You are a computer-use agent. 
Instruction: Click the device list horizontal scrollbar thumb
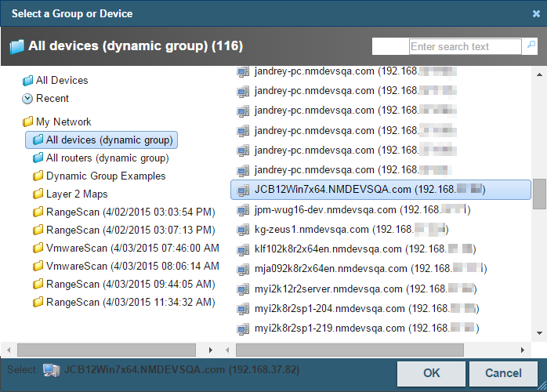(x=350, y=350)
